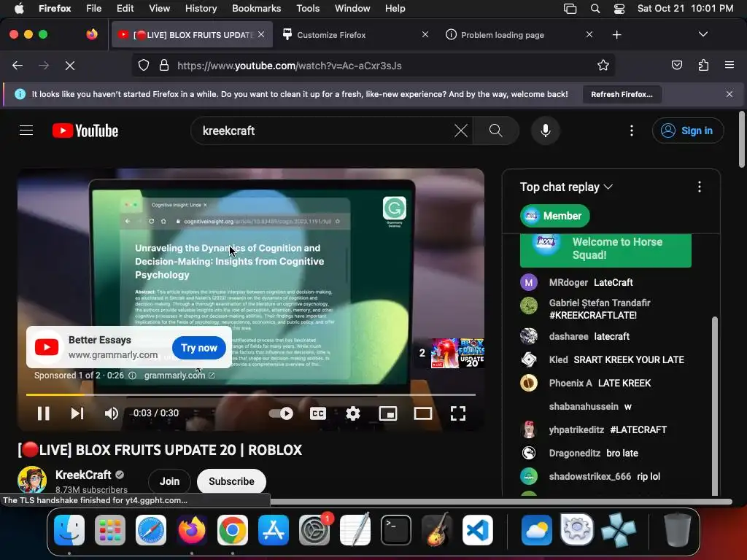Open the View menu
This screenshot has height=560, width=747.
pyautogui.click(x=159, y=8)
